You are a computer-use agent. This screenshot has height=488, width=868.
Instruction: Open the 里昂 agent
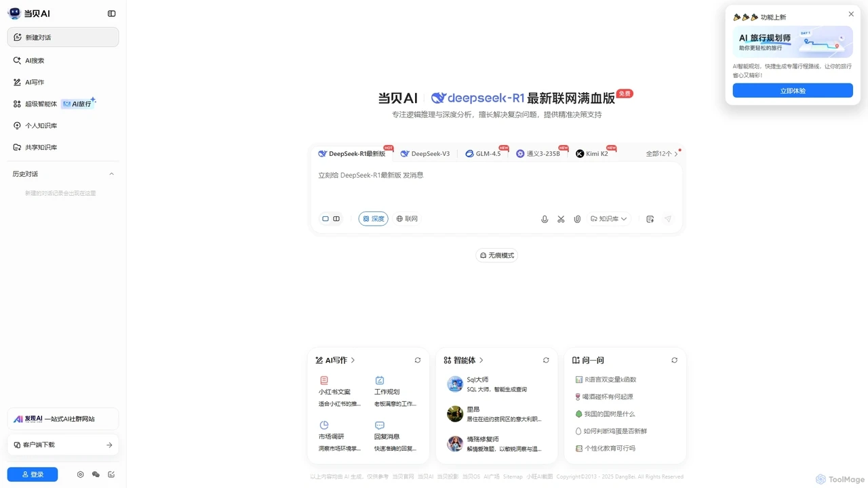coord(495,413)
